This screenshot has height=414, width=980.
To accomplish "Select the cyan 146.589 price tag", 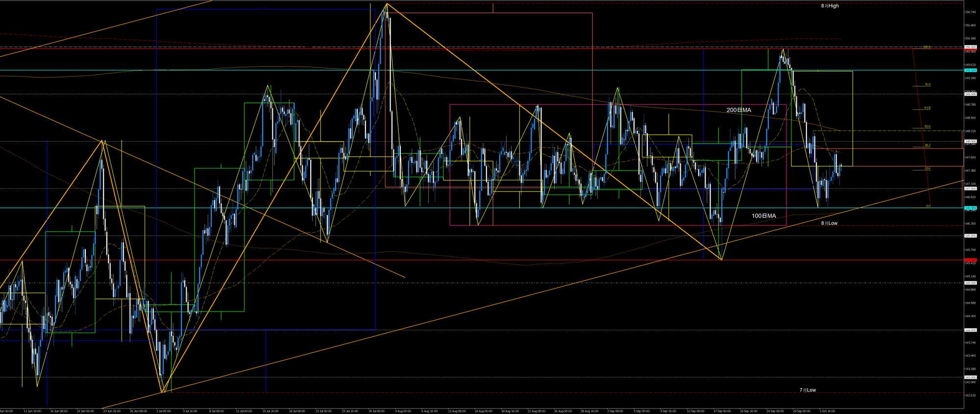I will click(x=970, y=208).
